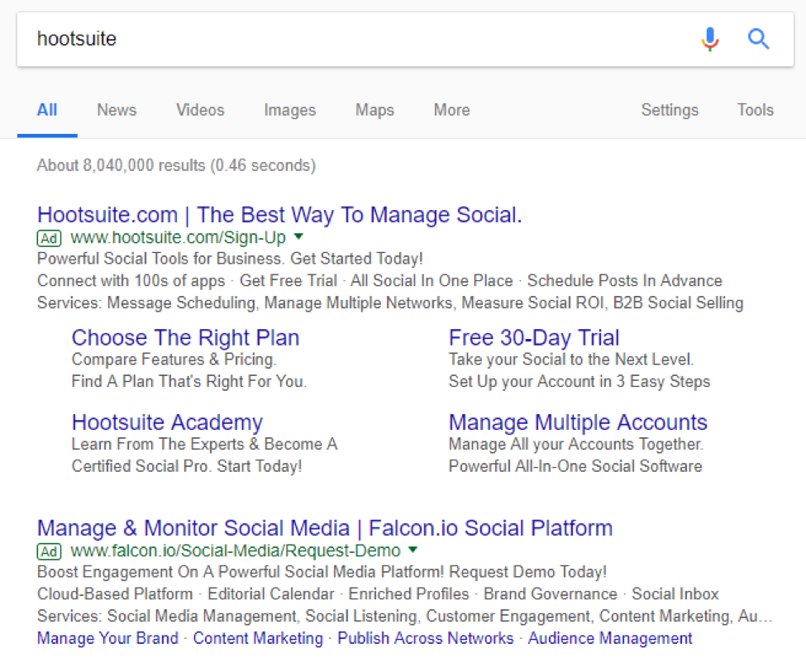Expand the More search categories menu
Image resolution: width=806 pixels, height=672 pixels.
(451, 110)
